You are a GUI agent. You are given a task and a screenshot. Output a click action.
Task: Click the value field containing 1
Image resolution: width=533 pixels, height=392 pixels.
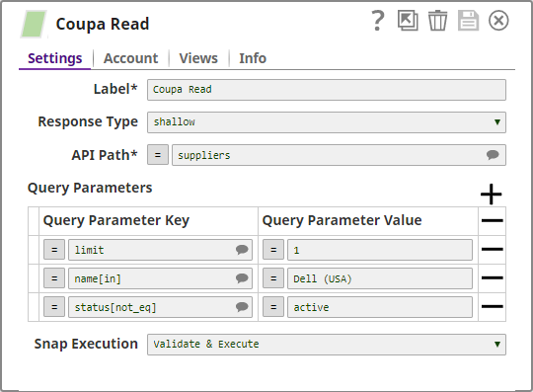tap(380, 250)
